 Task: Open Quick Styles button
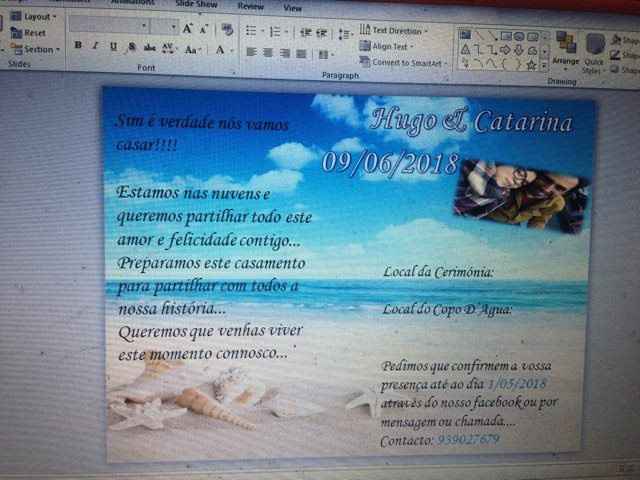(x=594, y=53)
